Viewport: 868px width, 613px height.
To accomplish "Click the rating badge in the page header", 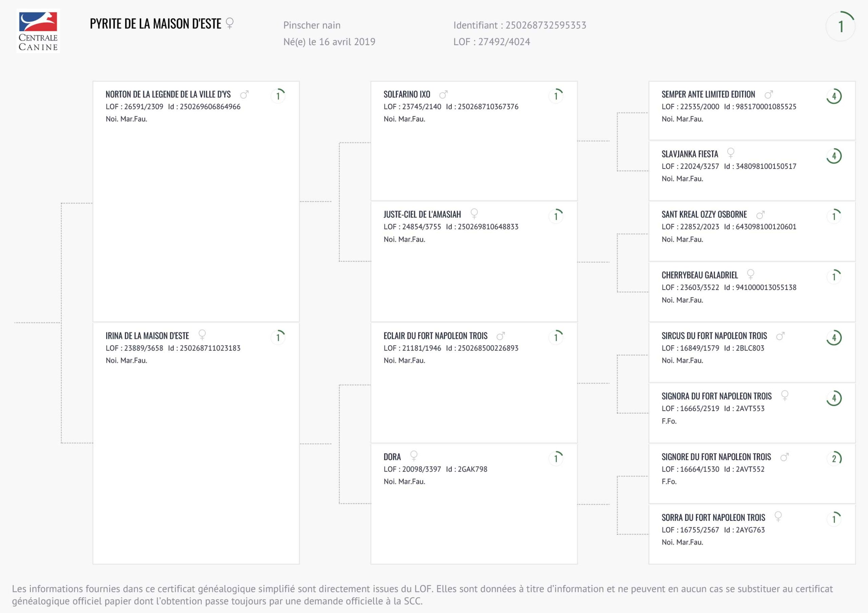I will [x=841, y=26].
